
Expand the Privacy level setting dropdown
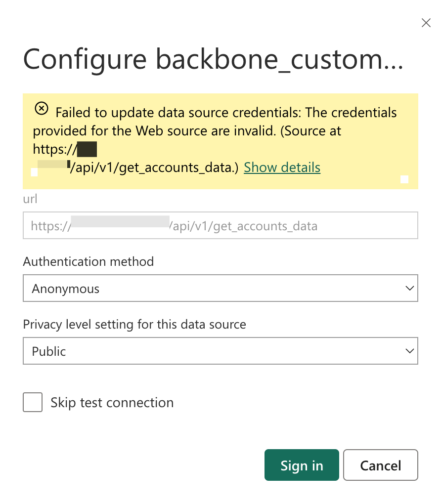click(x=221, y=351)
